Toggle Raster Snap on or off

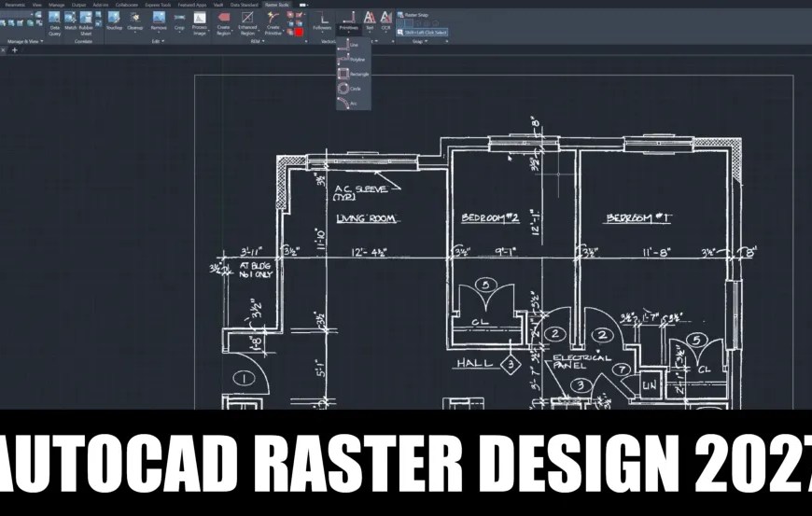click(x=413, y=15)
